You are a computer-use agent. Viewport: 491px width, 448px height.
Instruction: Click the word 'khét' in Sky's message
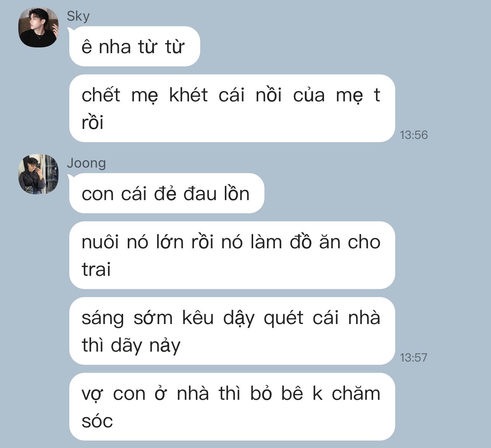pyautogui.click(x=188, y=95)
